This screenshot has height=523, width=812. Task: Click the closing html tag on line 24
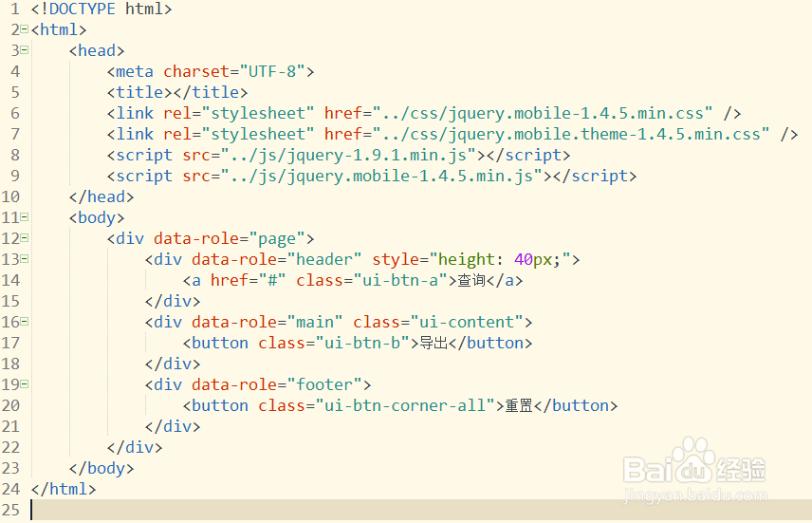pyautogui.click(x=64, y=490)
